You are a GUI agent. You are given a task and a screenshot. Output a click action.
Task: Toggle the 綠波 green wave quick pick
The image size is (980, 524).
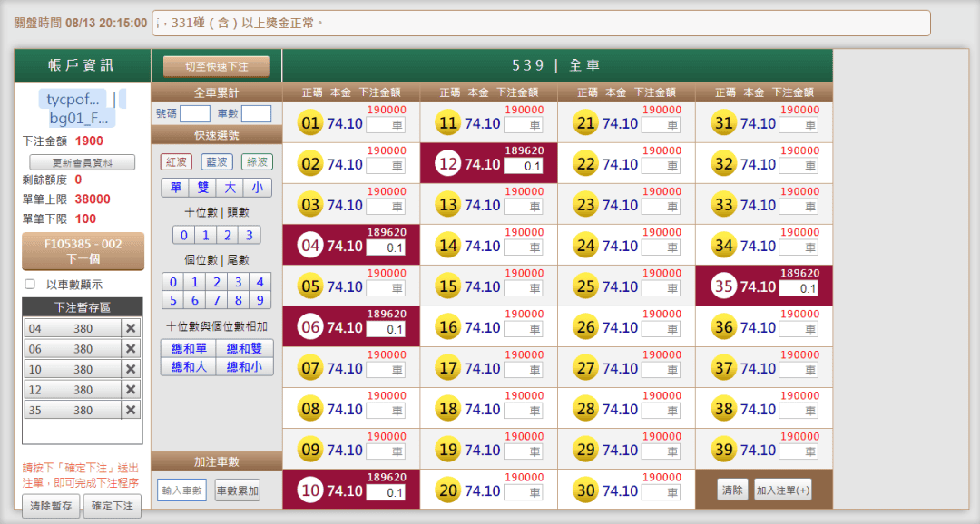click(x=257, y=162)
